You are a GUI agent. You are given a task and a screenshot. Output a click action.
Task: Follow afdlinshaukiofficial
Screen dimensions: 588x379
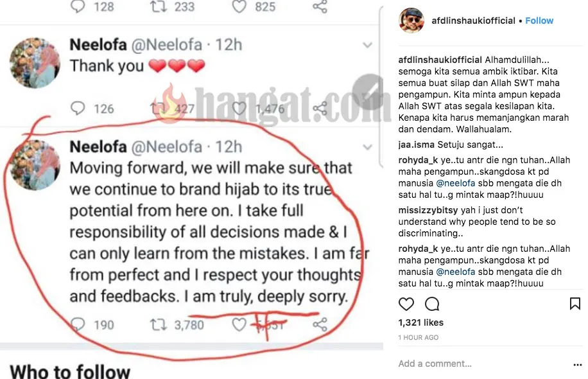click(x=539, y=21)
